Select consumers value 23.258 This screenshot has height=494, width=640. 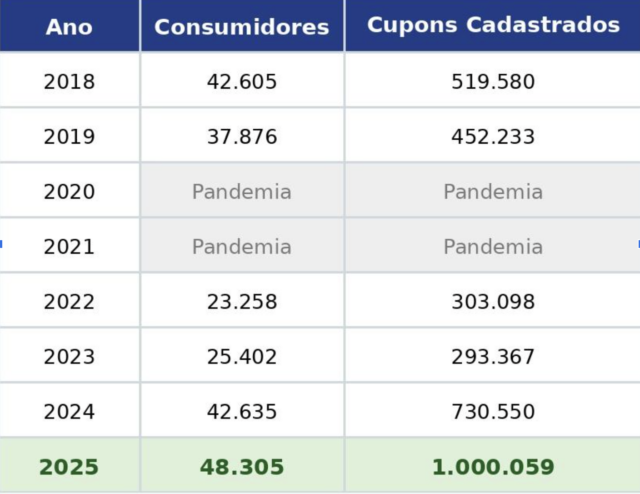[x=241, y=302]
